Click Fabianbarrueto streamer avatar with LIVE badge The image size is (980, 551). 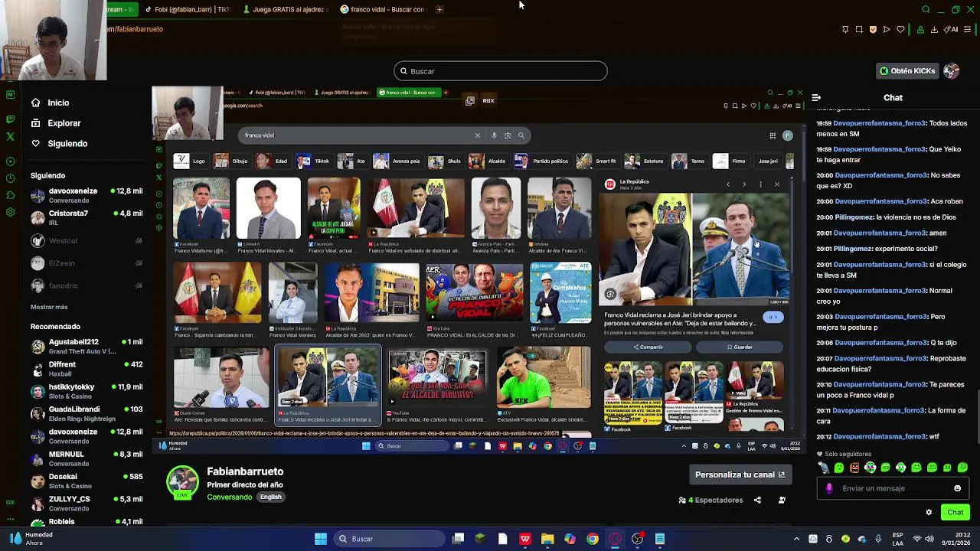click(182, 482)
